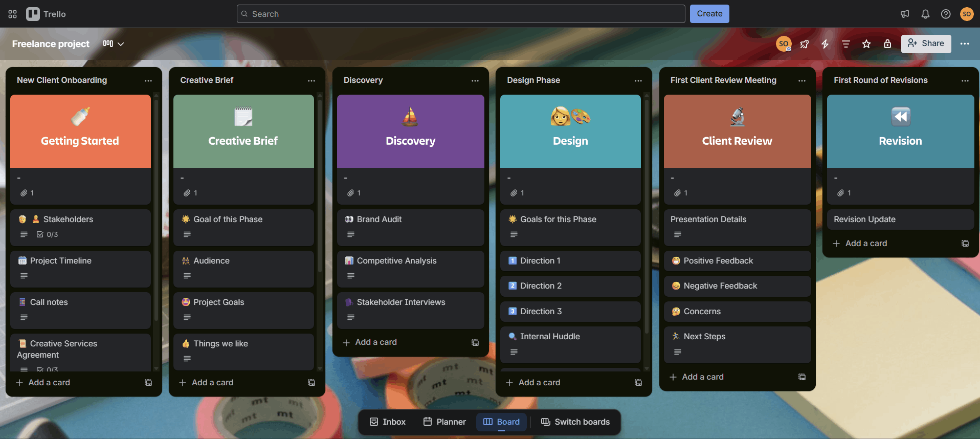The height and width of the screenshot is (439, 980).
Task: Click the megaphone feedback icon
Action: (x=905, y=14)
